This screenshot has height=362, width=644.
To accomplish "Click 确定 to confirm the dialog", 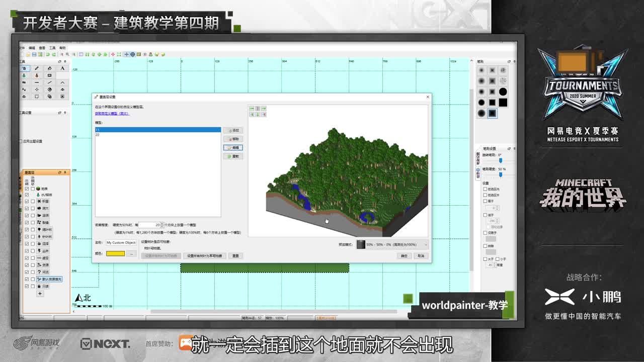I will [404, 256].
